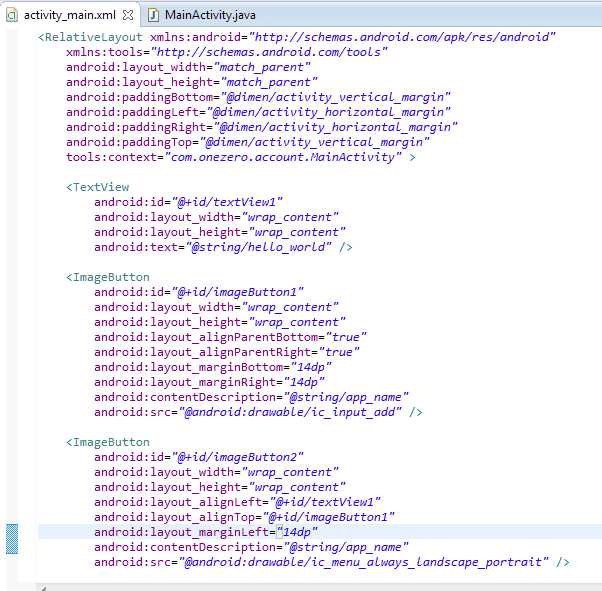The width and height of the screenshot is (602, 591).
Task: Click the paddingRight activity_horizontal_margin line
Action: click(x=262, y=127)
